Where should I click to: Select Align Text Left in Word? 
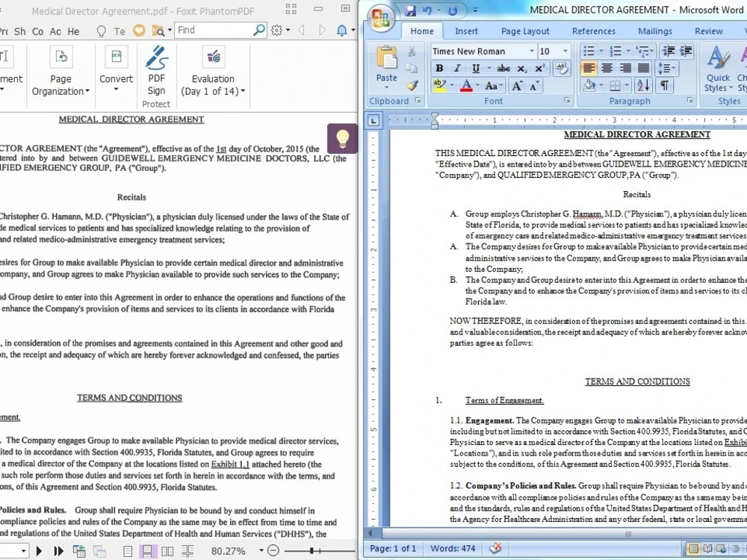589,68
